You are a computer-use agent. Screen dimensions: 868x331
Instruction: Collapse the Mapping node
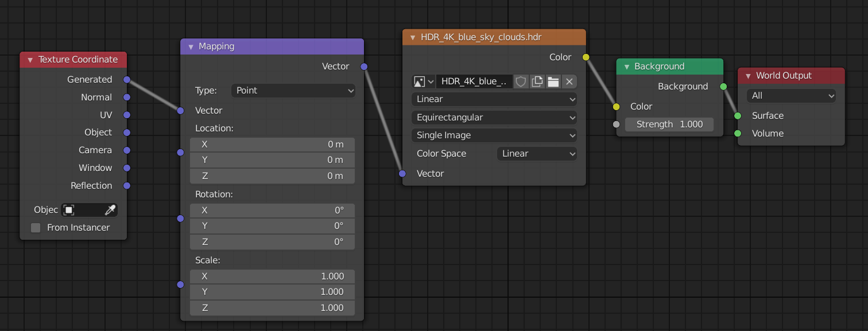click(x=190, y=46)
